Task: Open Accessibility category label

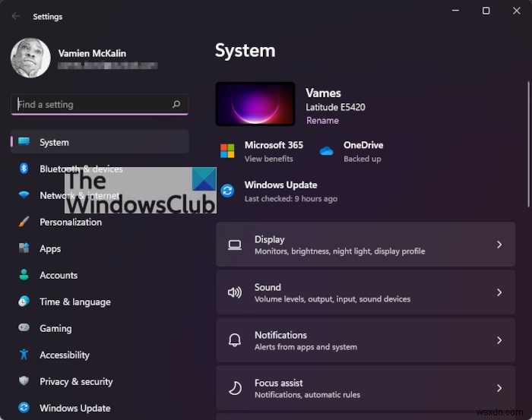Action: [x=65, y=355]
